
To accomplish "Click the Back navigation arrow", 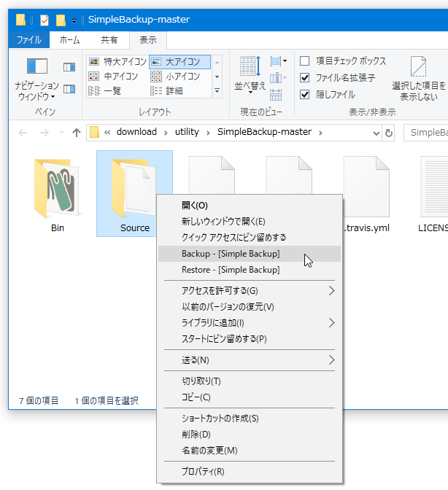I will coord(23,133).
